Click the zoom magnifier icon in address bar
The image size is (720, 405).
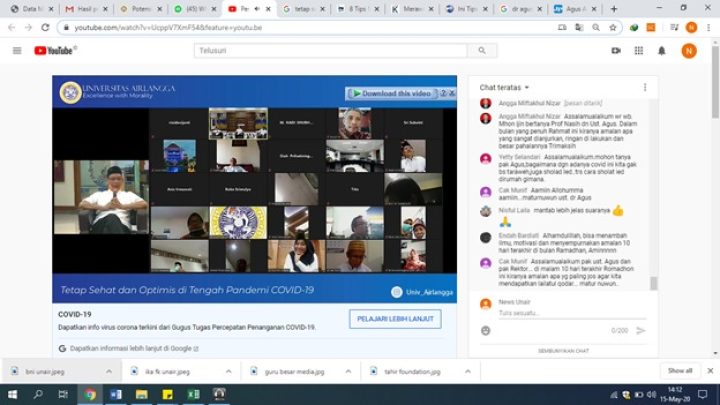coord(596,28)
